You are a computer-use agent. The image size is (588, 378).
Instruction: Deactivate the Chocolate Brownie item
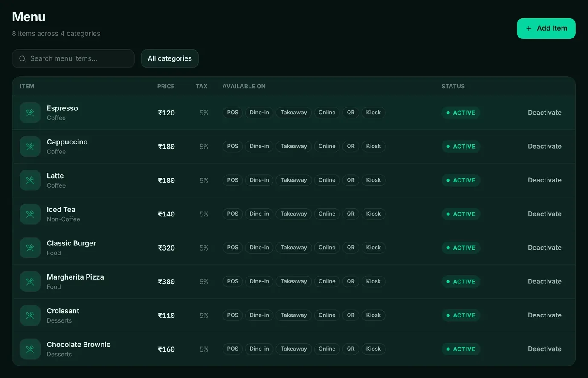(x=545, y=349)
